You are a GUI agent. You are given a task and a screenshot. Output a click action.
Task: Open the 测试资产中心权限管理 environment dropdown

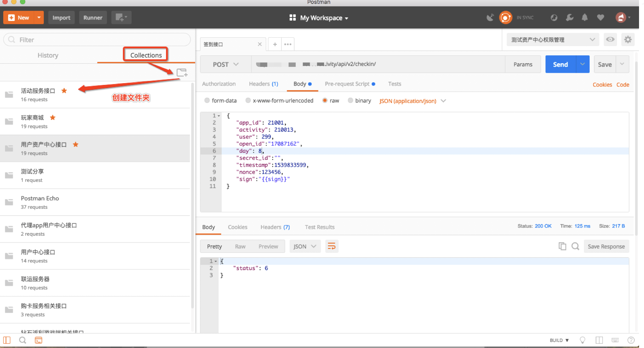tap(553, 39)
